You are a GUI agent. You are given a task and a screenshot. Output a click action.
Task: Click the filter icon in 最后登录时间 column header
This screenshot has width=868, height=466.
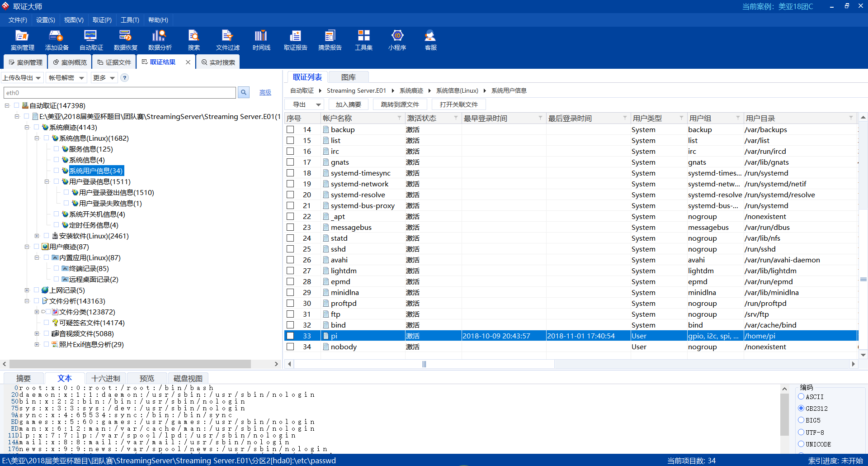[x=625, y=118]
